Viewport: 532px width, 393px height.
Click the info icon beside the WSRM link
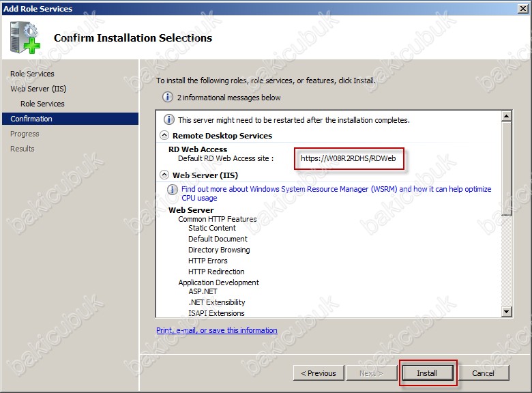(173, 190)
